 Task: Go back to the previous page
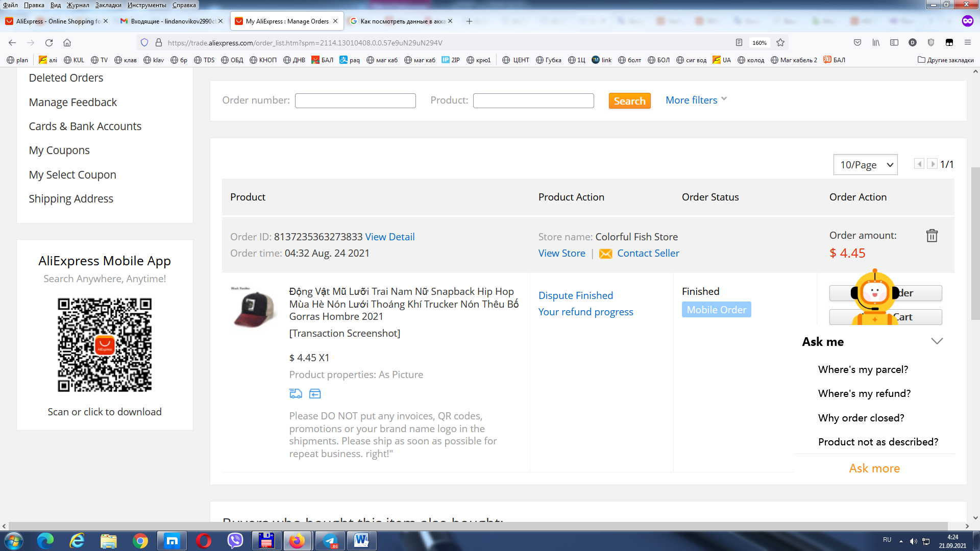[12, 43]
